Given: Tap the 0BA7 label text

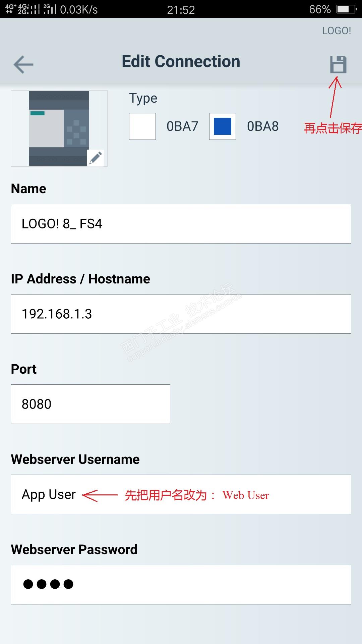Looking at the screenshot, I should (182, 126).
